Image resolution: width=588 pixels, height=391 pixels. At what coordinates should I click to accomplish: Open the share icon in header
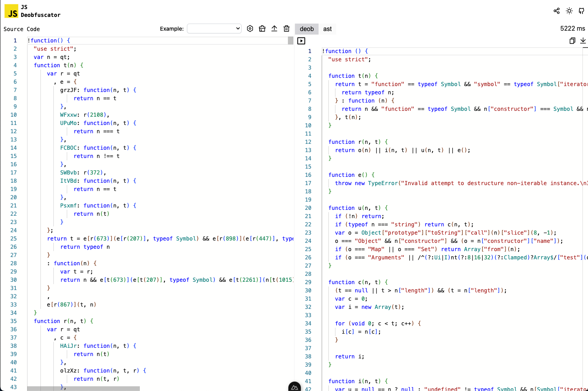tap(557, 11)
